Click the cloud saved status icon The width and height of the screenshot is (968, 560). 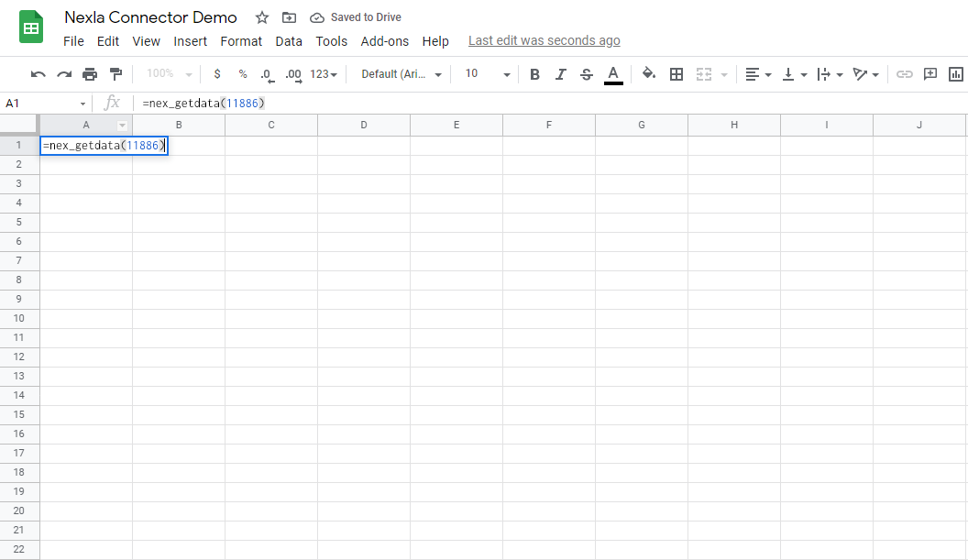[x=316, y=18]
